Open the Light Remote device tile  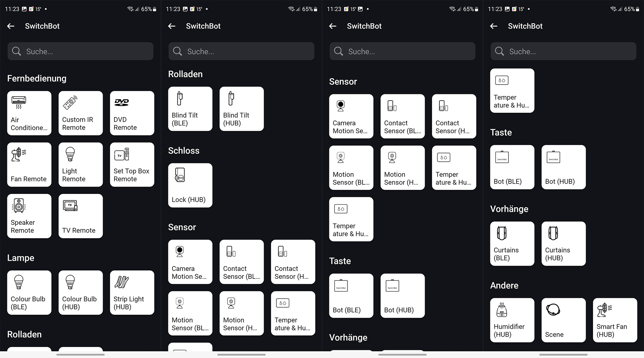tap(80, 164)
